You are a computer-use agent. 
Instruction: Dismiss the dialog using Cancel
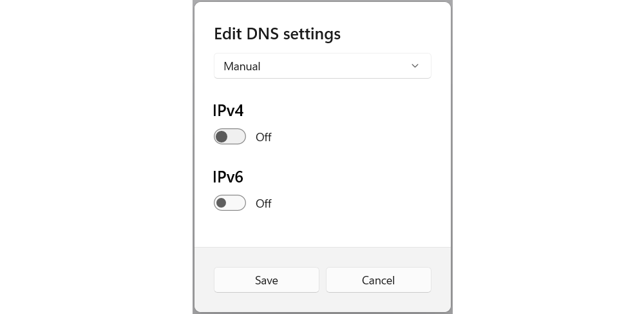click(x=378, y=280)
